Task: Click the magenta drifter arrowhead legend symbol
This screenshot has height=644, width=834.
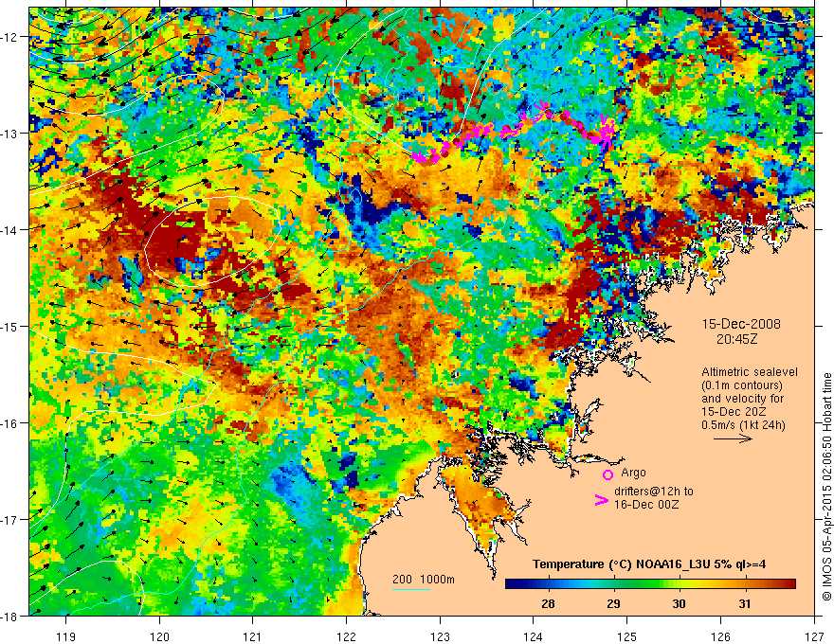Action: coord(601,500)
